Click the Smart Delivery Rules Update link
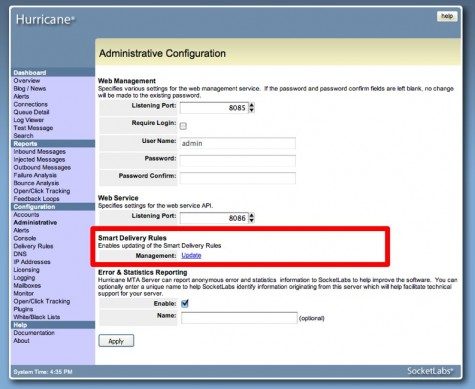 click(191, 255)
